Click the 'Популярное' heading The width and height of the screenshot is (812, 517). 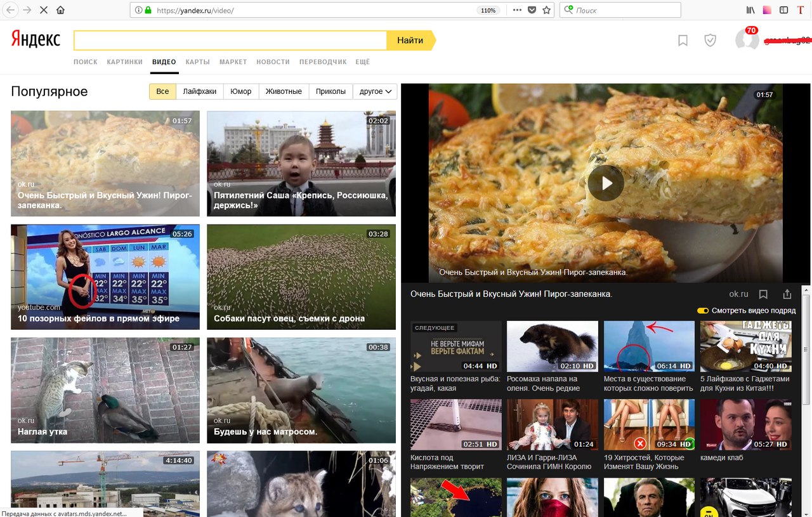[x=49, y=92]
